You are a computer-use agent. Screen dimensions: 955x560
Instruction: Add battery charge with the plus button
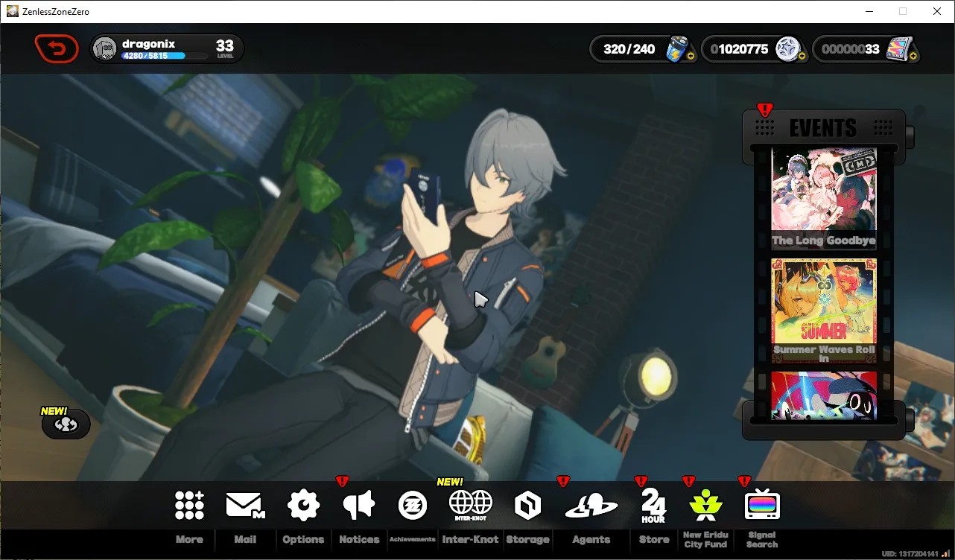[691, 55]
